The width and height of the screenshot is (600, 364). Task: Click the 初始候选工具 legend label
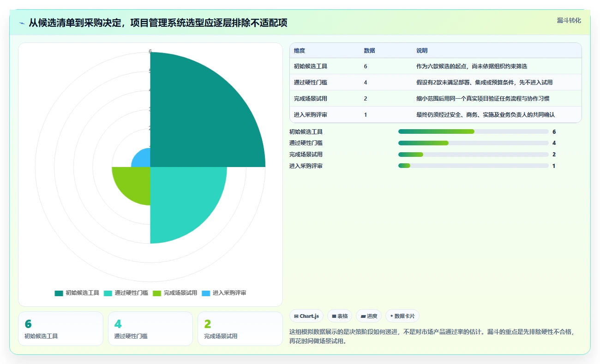tap(82, 293)
